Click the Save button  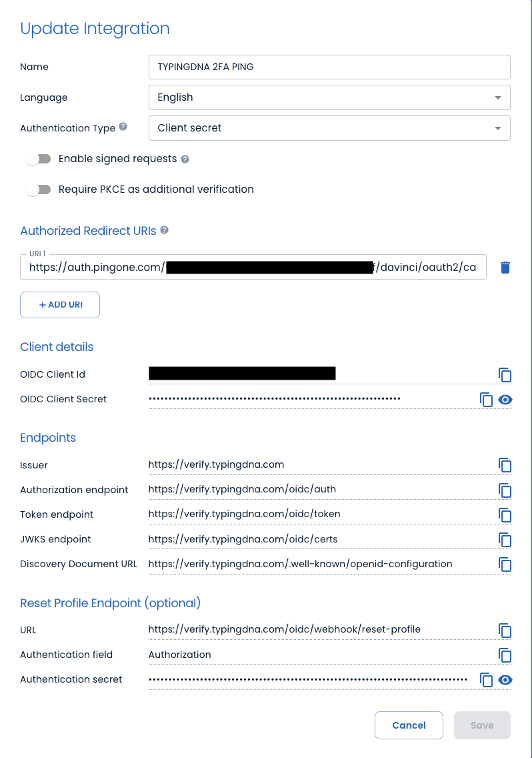tap(482, 725)
